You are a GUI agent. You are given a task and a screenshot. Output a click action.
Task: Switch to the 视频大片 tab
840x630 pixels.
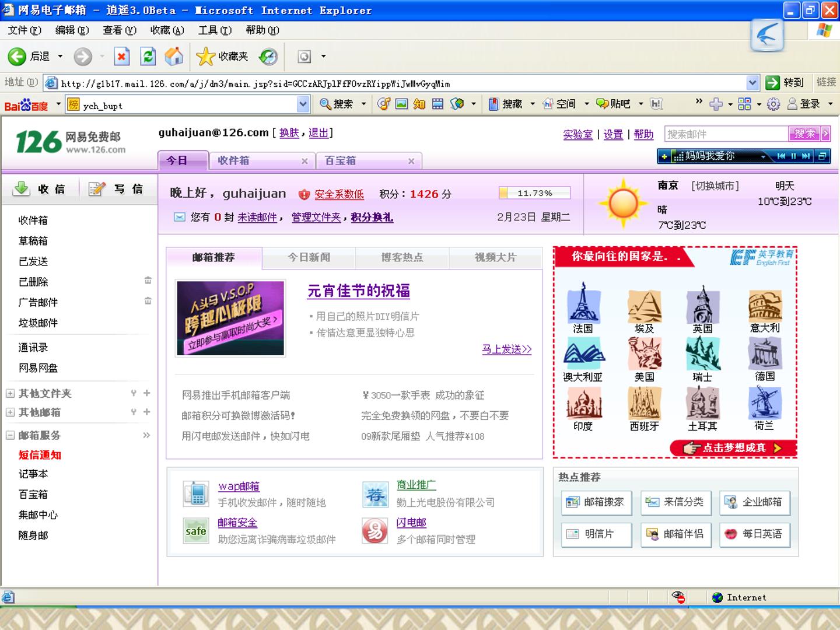[495, 257]
